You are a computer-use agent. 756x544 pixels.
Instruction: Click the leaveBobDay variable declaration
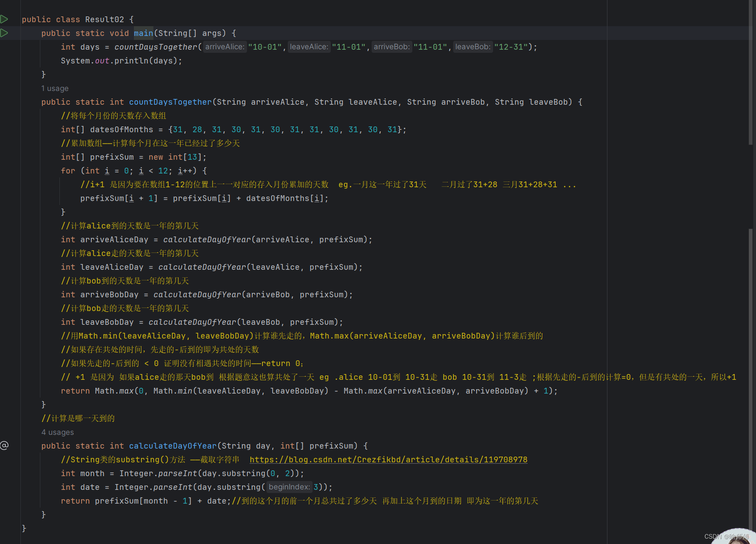(x=107, y=322)
